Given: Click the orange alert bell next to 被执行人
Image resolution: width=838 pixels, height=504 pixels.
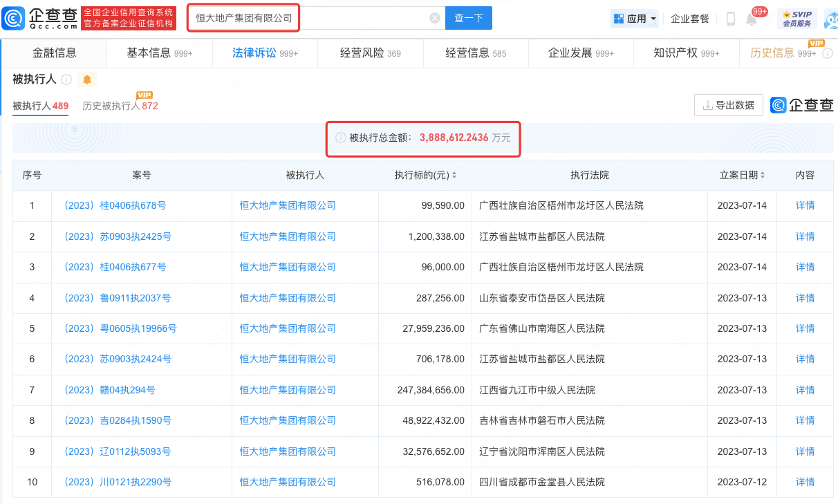Looking at the screenshot, I should tap(87, 80).
